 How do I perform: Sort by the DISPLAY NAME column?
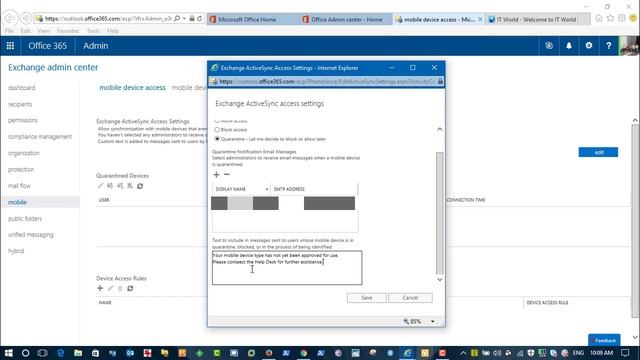coord(241,189)
